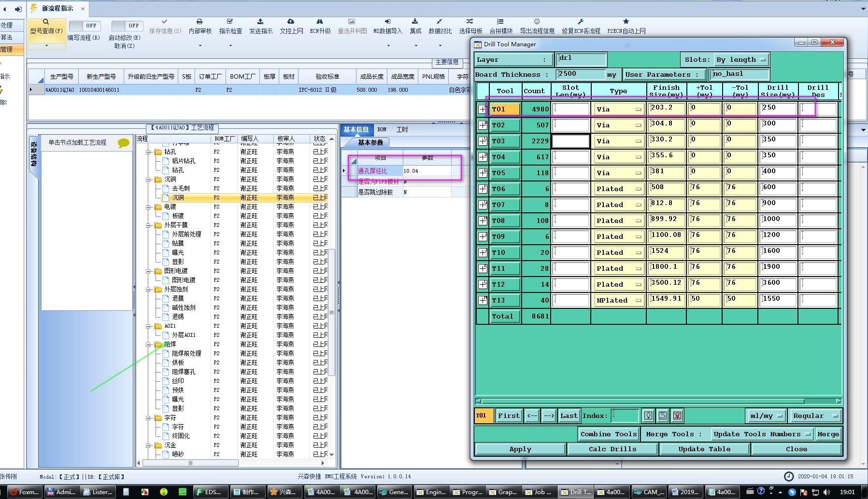The height and width of the screenshot is (499, 868).
Task: Click the Combine Tools button
Action: [x=609, y=434]
